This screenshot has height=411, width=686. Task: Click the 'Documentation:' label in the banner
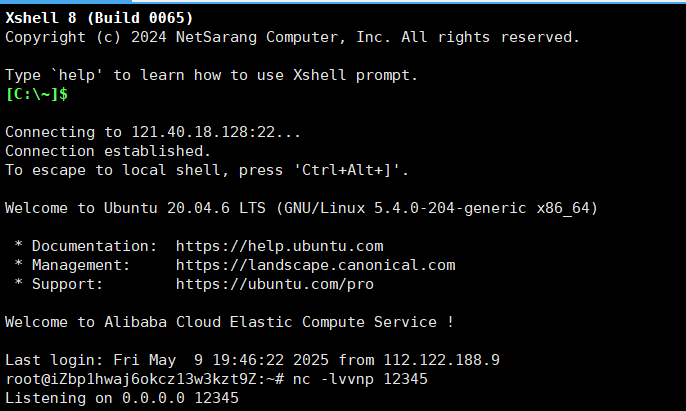[94, 246]
